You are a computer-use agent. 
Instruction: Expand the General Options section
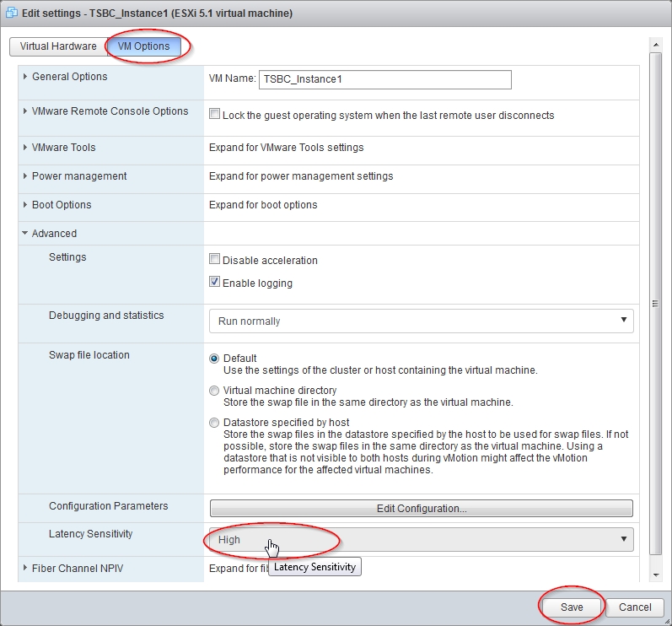pyautogui.click(x=69, y=77)
